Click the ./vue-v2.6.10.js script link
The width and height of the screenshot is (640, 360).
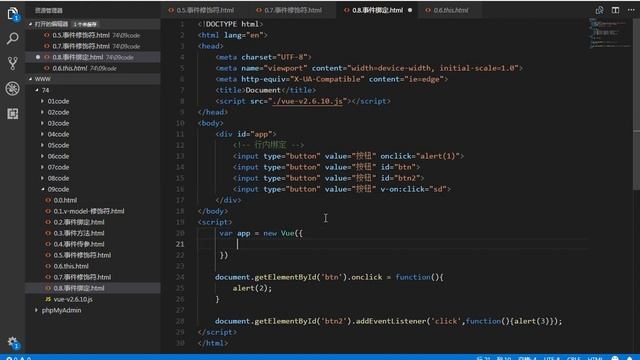point(308,101)
